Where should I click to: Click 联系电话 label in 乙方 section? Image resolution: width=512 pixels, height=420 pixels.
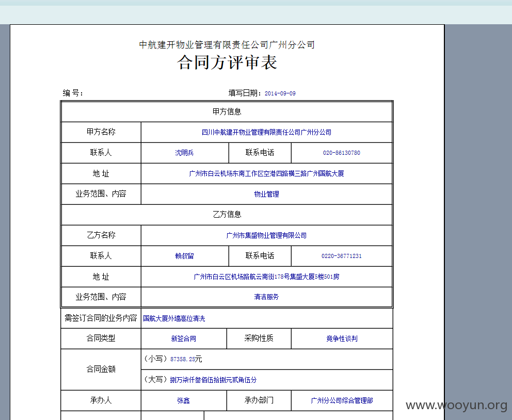[x=260, y=255]
